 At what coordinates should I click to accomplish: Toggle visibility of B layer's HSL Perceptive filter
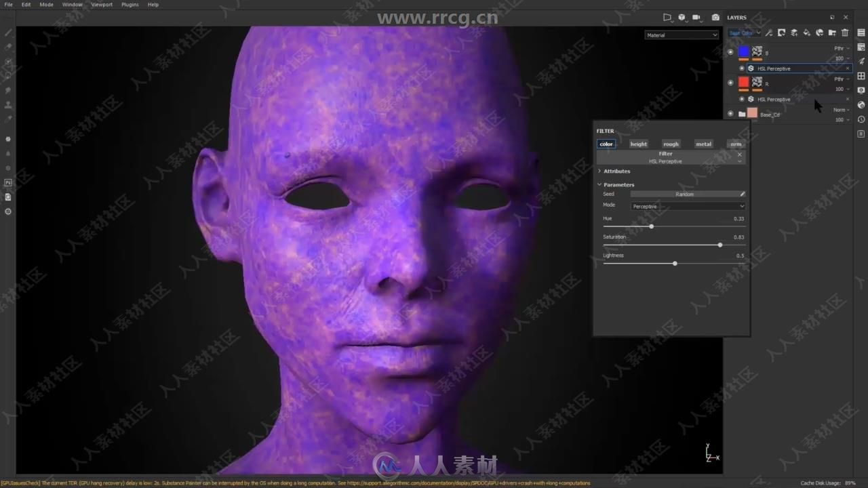tap(741, 68)
